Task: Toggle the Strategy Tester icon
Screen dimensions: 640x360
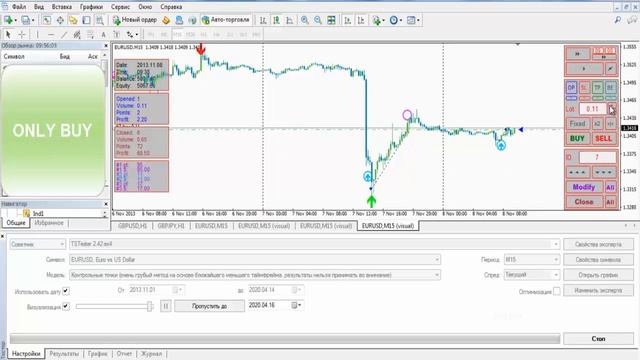Action: [100, 20]
